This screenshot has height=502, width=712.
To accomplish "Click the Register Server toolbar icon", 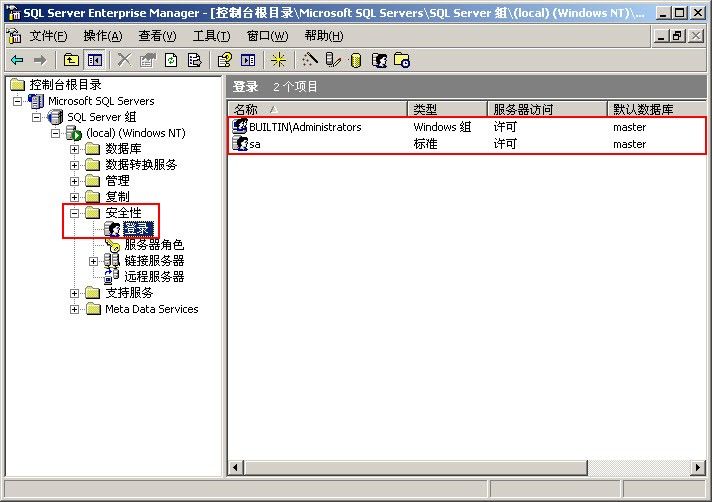I will tap(333, 60).
